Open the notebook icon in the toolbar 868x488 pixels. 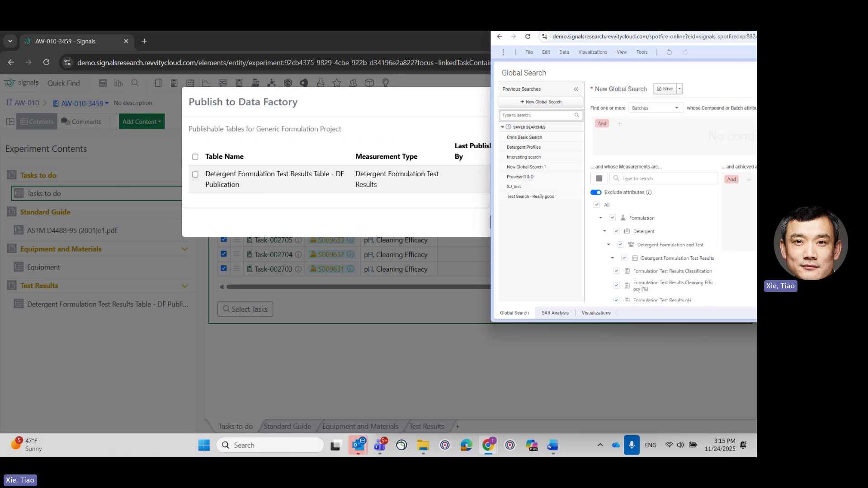pos(158,83)
